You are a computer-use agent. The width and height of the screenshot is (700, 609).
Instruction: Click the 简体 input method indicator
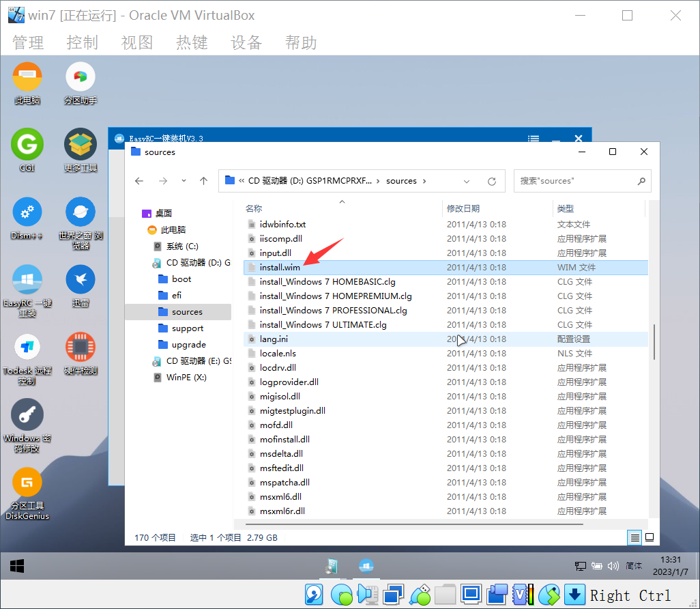pos(634,566)
